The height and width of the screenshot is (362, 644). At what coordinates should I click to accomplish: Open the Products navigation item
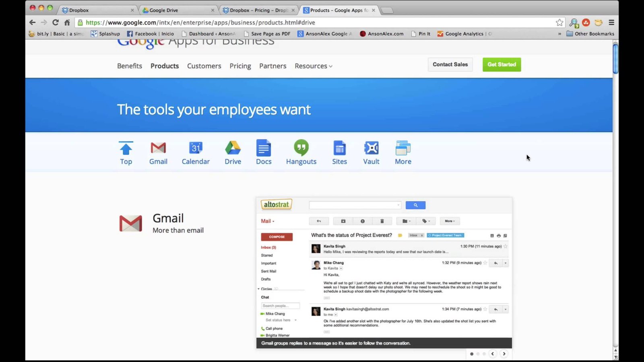pyautogui.click(x=165, y=66)
